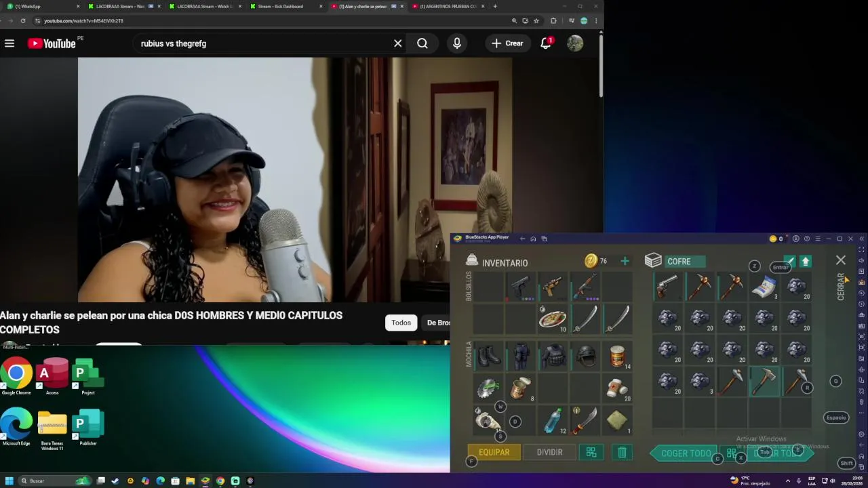Click the video player area
The width and height of the screenshot is (868, 488).
(x=295, y=180)
